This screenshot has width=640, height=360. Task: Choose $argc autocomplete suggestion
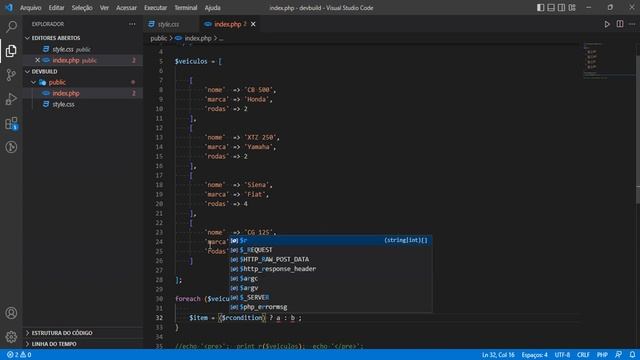tap(331, 278)
